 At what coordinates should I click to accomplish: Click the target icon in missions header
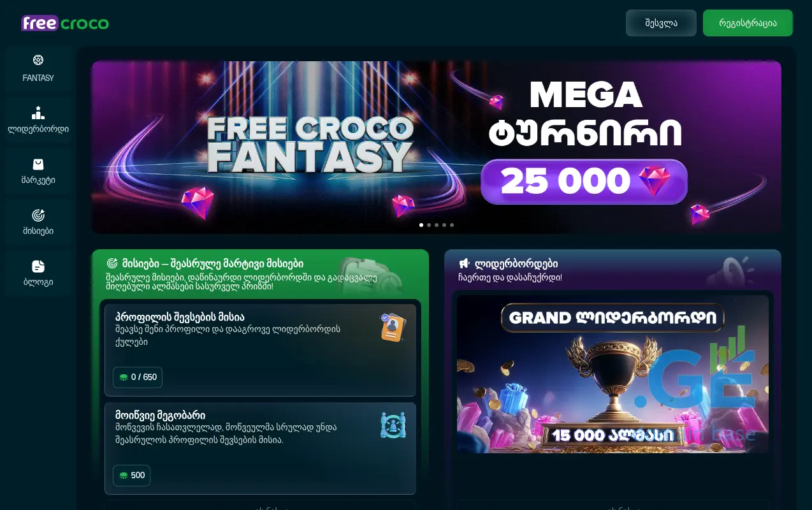tap(112, 263)
